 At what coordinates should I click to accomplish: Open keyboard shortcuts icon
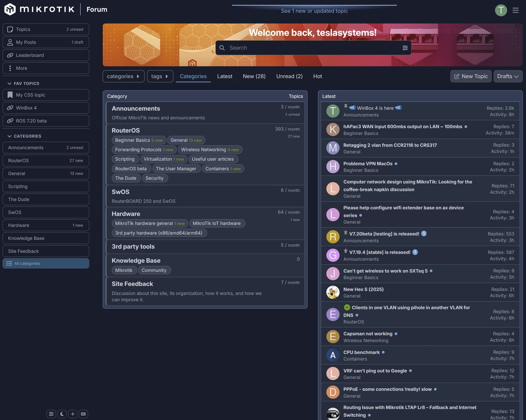click(83, 414)
